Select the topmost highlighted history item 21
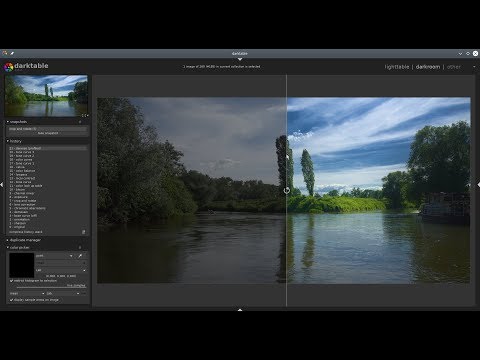 [x=48, y=148]
